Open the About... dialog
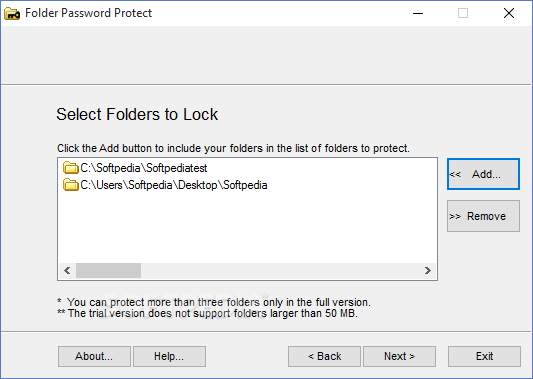 pyautogui.click(x=94, y=356)
